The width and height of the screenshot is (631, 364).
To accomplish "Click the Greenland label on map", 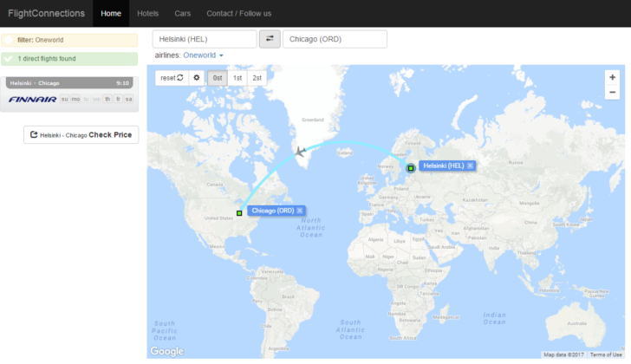I will [313, 120].
